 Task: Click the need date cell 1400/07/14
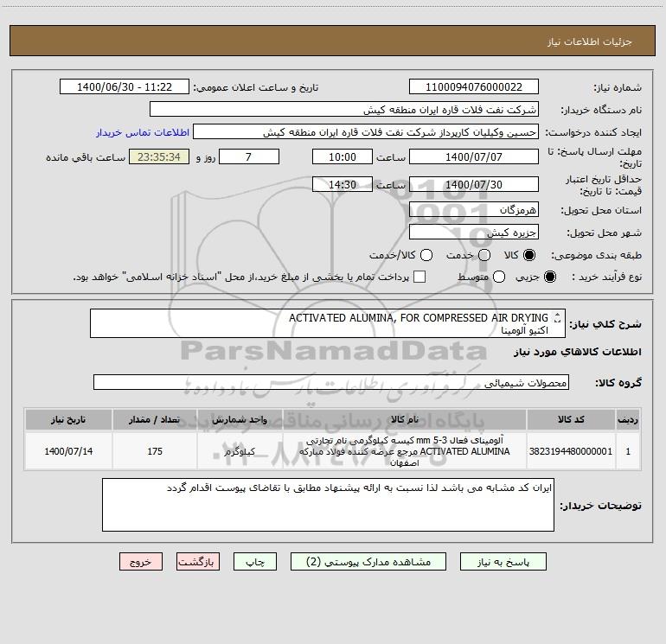tap(68, 451)
